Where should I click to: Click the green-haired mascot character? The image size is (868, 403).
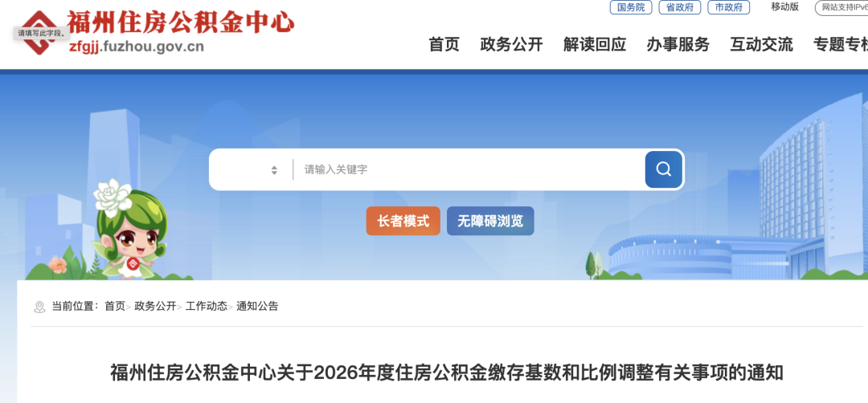(x=130, y=230)
